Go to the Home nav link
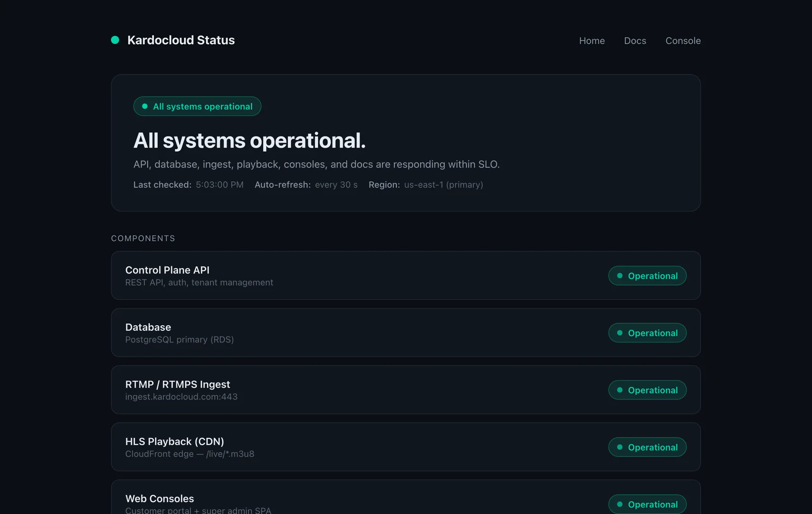 click(x=592, y=41)
